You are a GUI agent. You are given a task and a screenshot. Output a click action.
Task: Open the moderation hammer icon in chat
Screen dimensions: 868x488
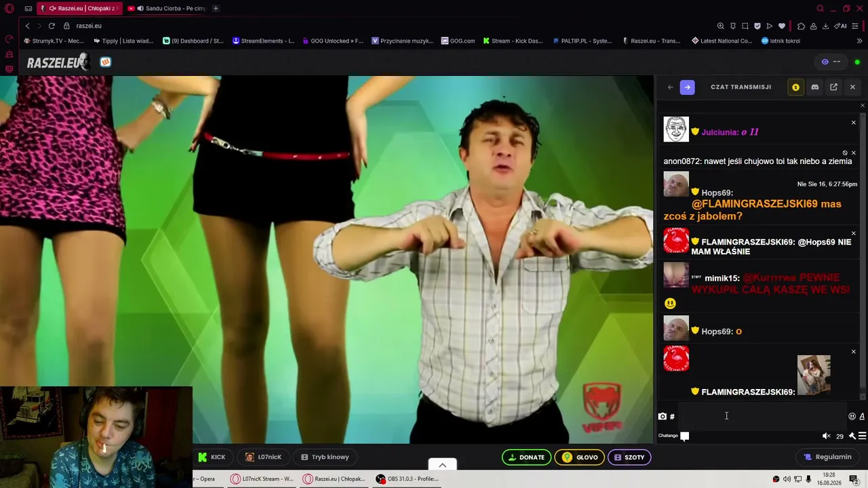(x=852, y=436)
